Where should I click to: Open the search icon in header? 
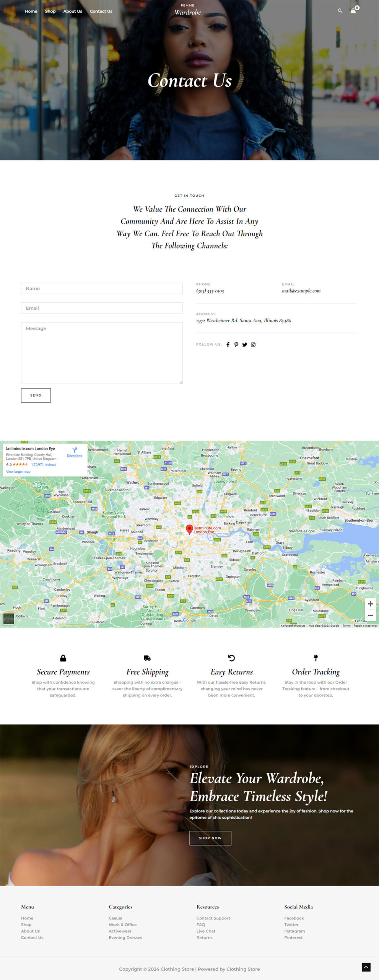click(x=340, y=11)
